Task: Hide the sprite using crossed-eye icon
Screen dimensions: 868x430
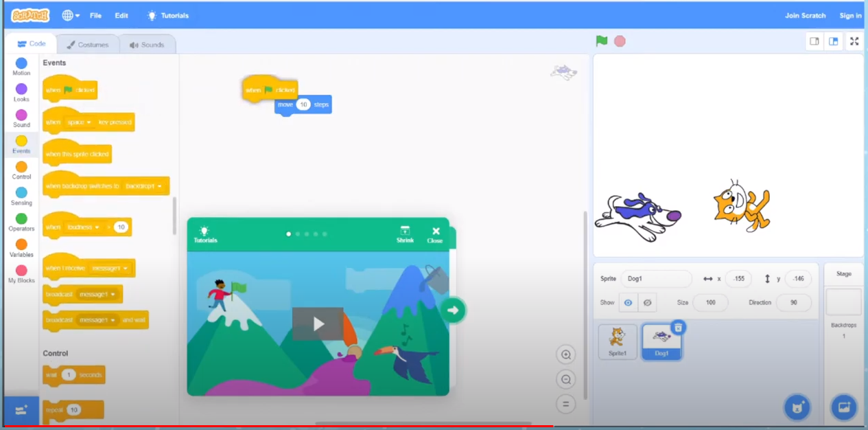Action: [x=646, y=302]
